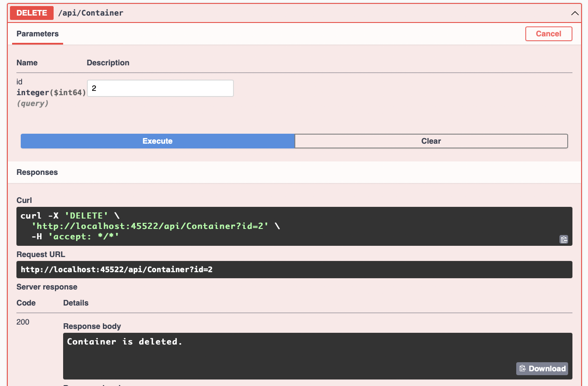The width and height of the screenshot is (588, 386).
Task: Click the Name column header
Action: coord(27,62)
